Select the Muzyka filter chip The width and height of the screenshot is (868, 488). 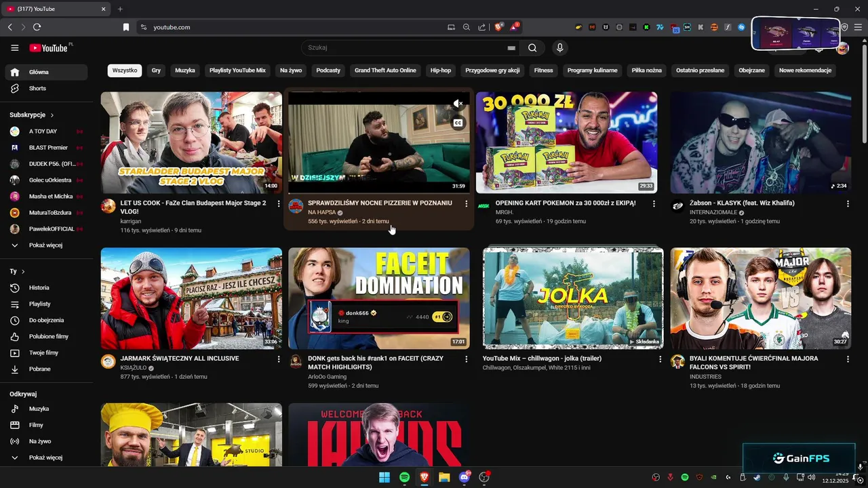185,70
